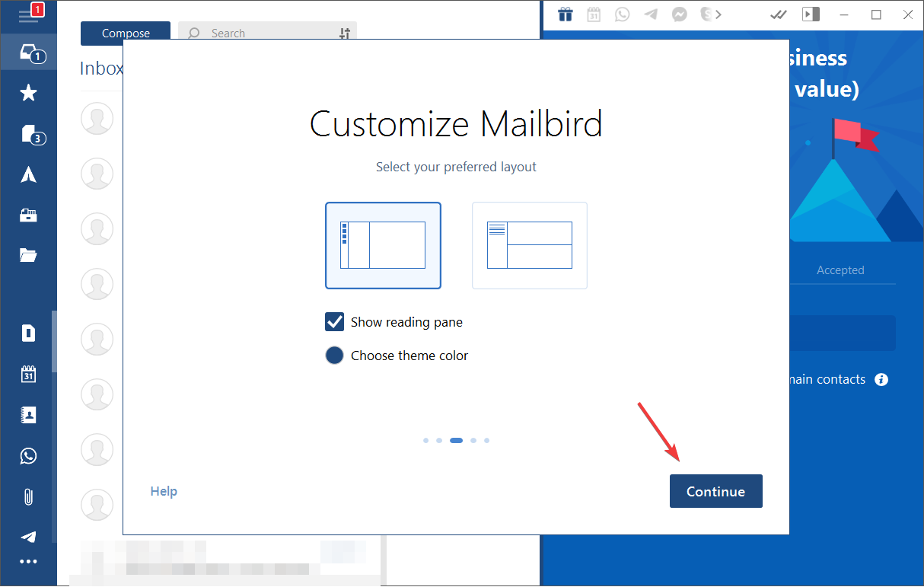Open Messenger icon in top bar
Screen dimensions: 924x587
point(680,14)
